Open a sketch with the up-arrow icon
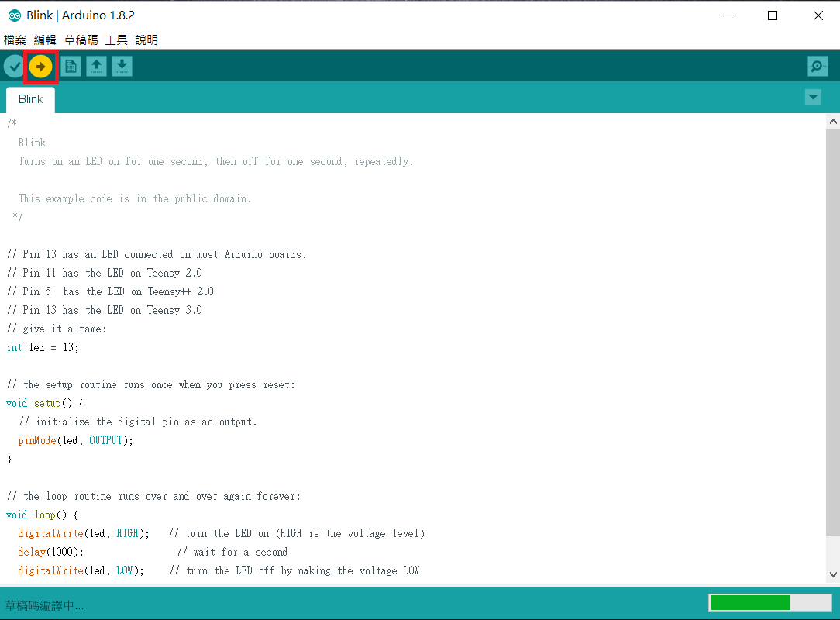The height and width of the screenshot is (620, 840). (x=96, y=67)
